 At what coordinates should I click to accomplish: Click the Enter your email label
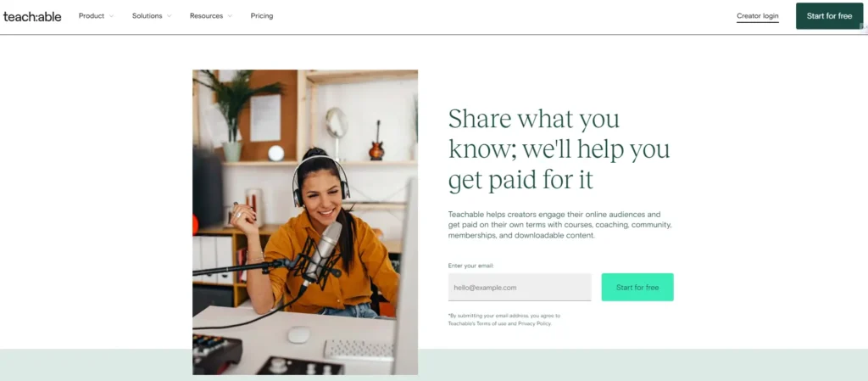(471, 266)
